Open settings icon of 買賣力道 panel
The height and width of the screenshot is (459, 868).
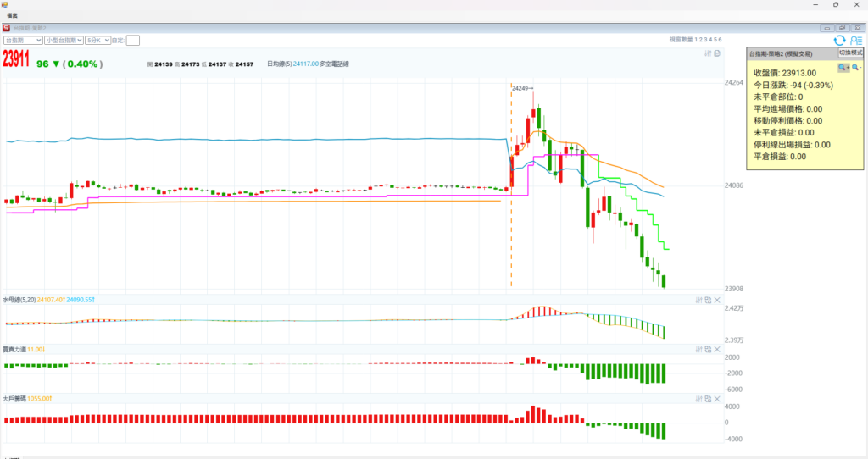click(x=699, y=349)
